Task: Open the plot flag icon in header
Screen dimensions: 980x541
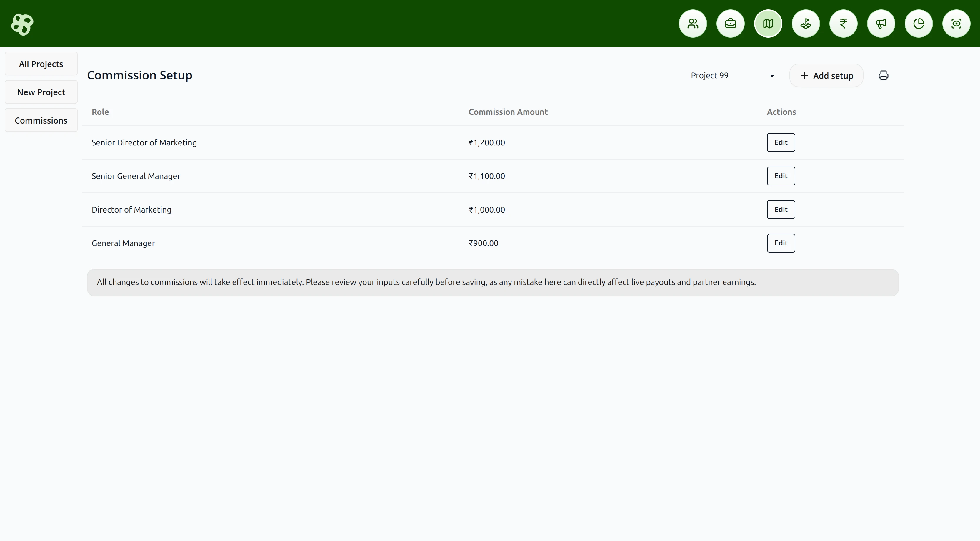Action: click(x=806, y=24)
